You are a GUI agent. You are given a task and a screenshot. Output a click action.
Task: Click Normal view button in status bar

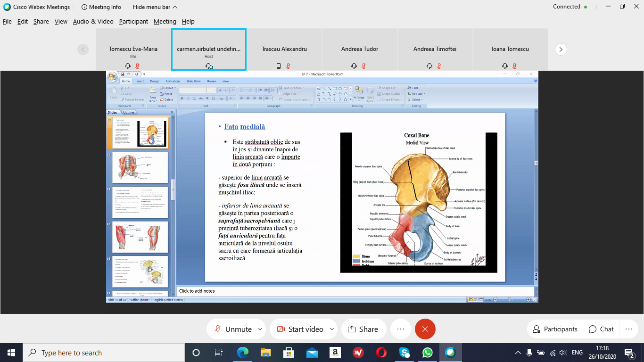tap(471, 300)
